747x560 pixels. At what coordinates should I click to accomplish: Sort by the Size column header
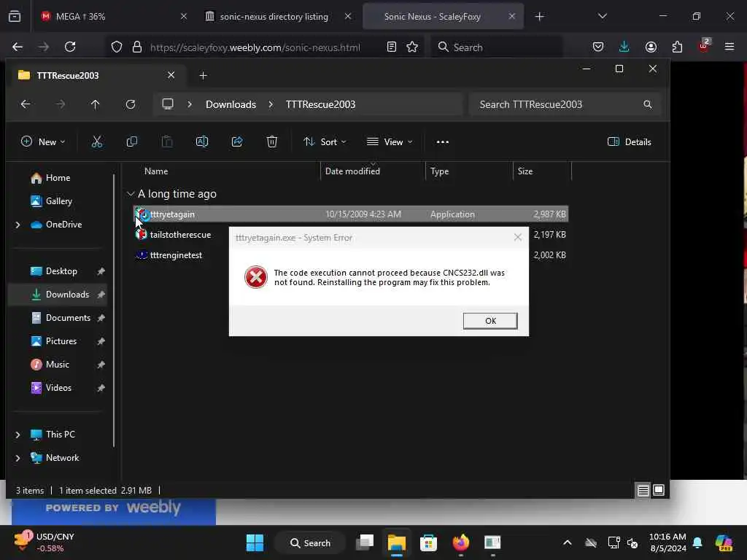[525, 171]
